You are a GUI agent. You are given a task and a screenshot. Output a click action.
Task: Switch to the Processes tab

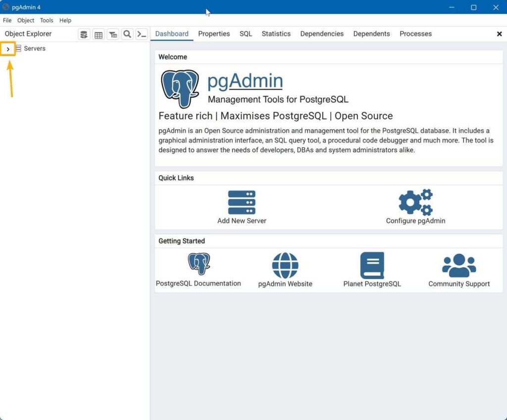tap(415, 34)
